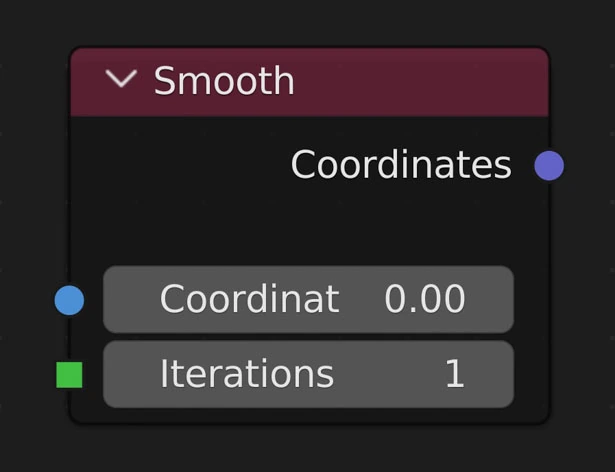Click the Iterations field label text
615x472 pixels.
247,374
